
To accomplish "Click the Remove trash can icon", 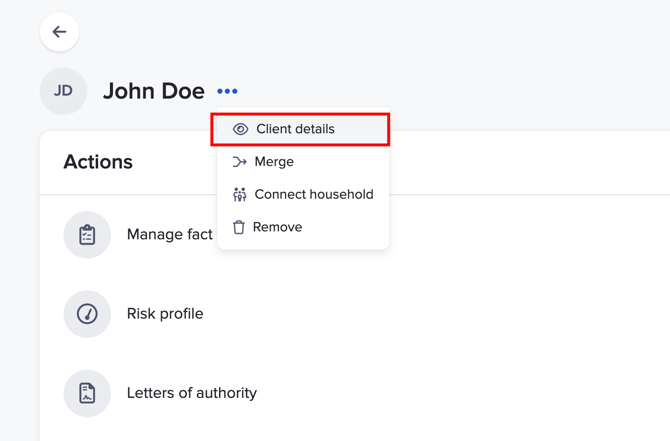I will tap(239, 227).
